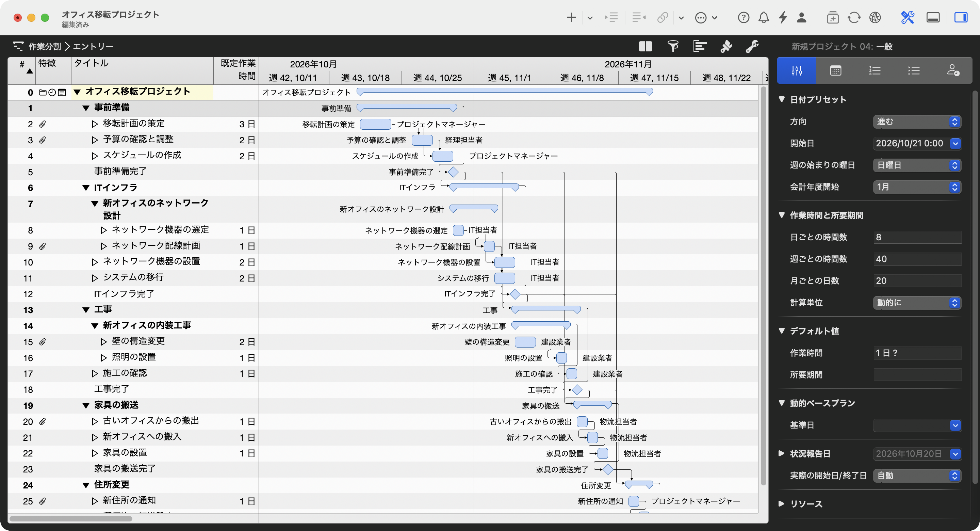Click the add task plus icon
This screenshot has width=980, height=531.
pos(571,17)
